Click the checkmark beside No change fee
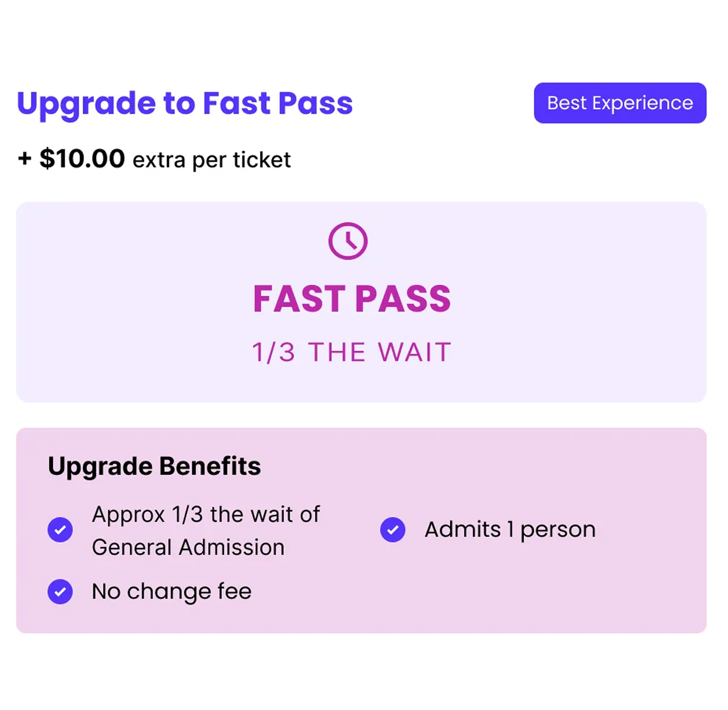 pyautogui.click(x=60, y=591)
